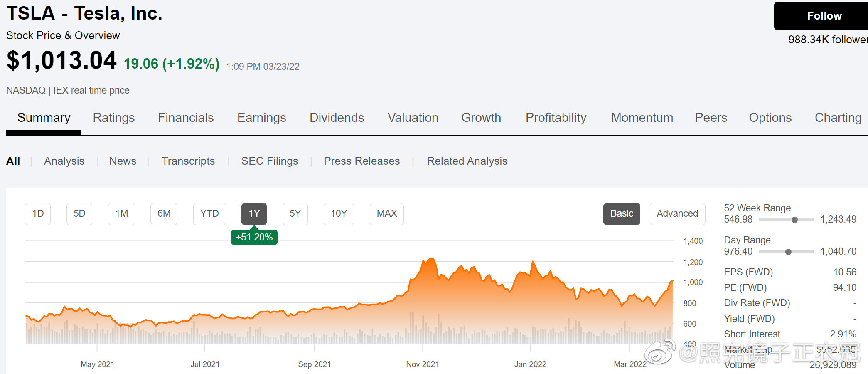
Task: Open Related Analysis
Action: click(x=467, y=161)
